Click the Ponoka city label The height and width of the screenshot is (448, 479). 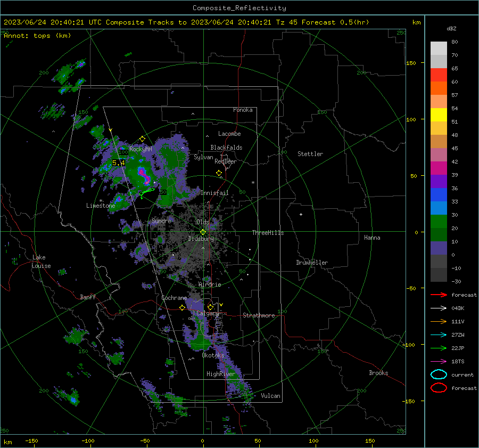point(243,110)
